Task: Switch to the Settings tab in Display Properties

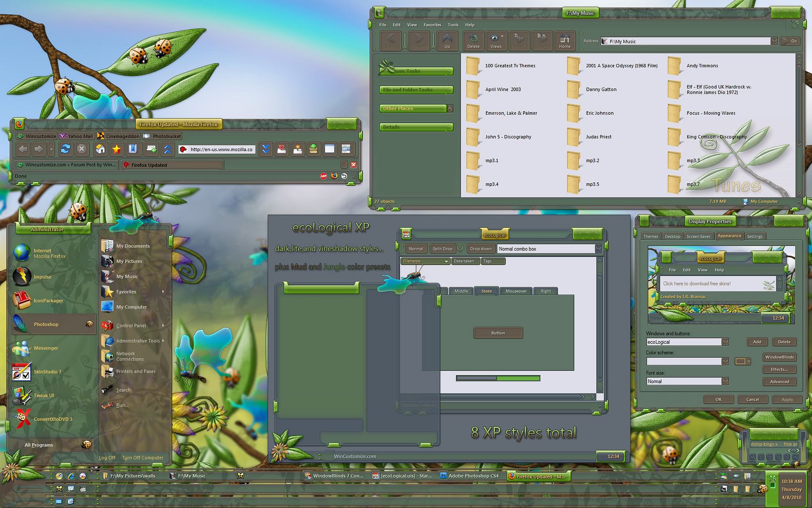Action: click(x=755, y=236)
